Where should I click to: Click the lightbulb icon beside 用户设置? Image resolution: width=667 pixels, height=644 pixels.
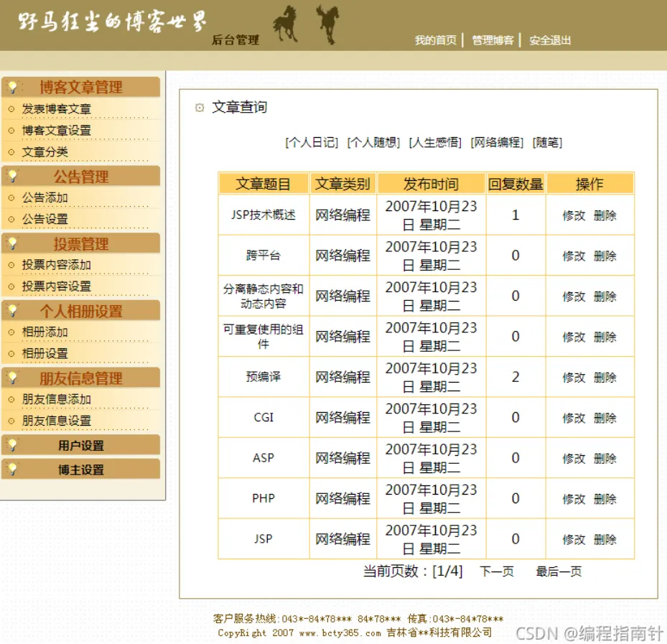click(13, 445)
